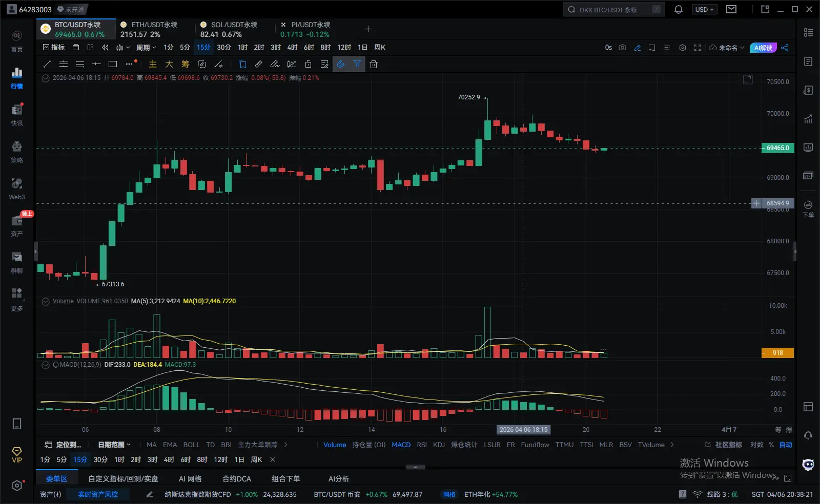Viewport: 820px width, 504px height.
Task: Open the USD currency dropdown
Action: (x=704, y=9)
